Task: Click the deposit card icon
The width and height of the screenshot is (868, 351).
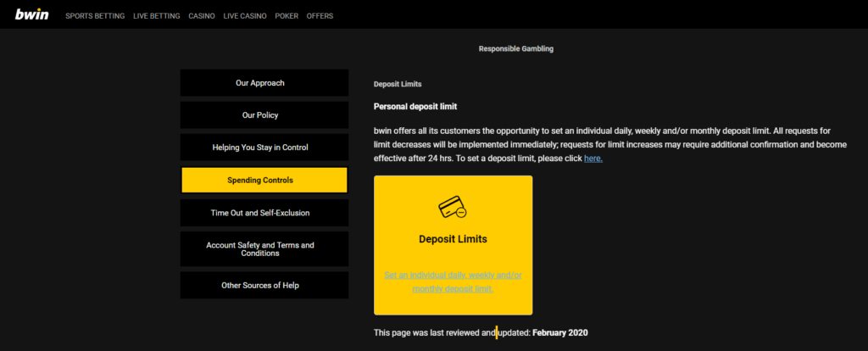Action: click(453, 207)
